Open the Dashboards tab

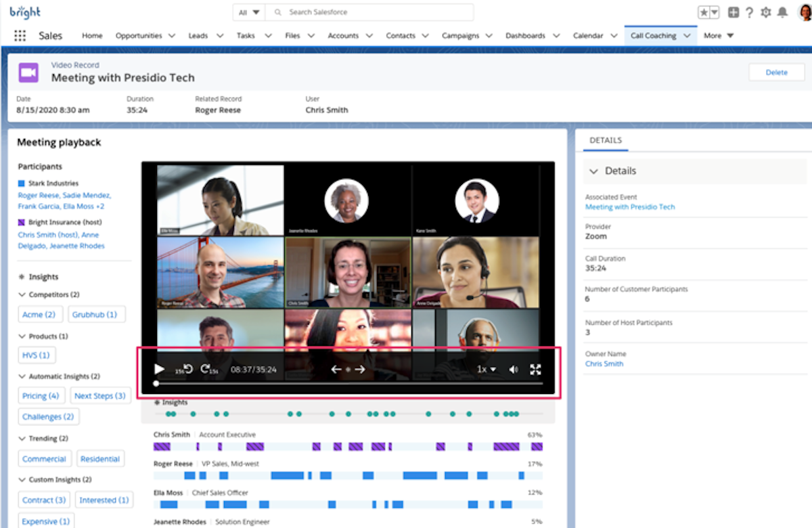(x=525, y=36)
